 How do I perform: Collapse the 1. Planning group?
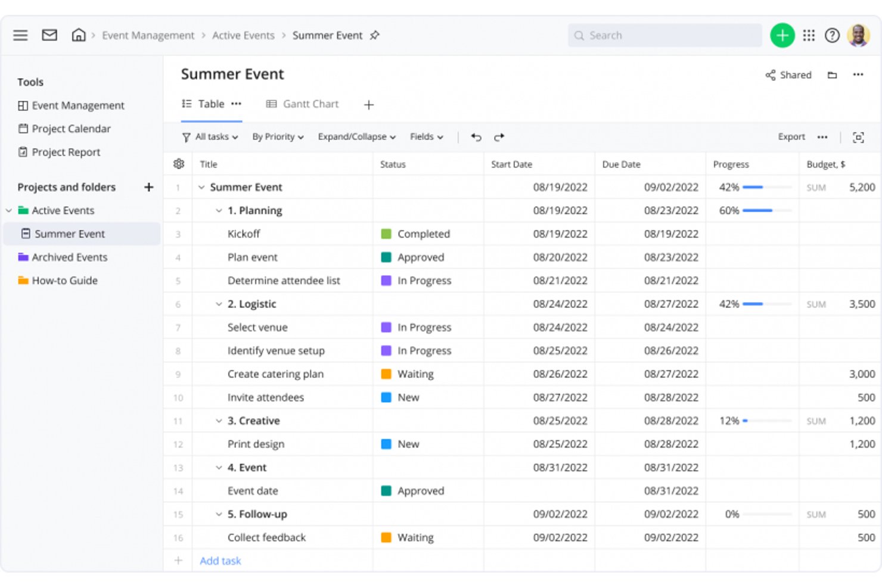coord(219,211)
